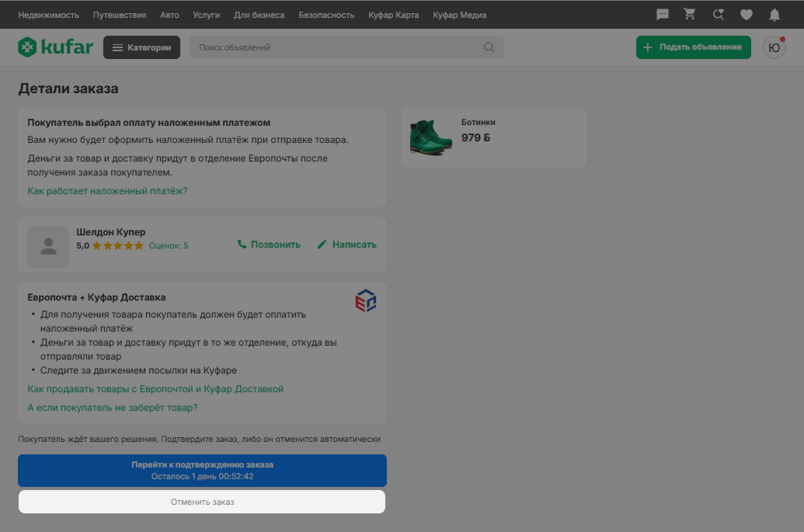This screenshot has width=804, height=532.
Task: Open Куфар Карта section
Action: pyautogui.click(x=393, y=15)
